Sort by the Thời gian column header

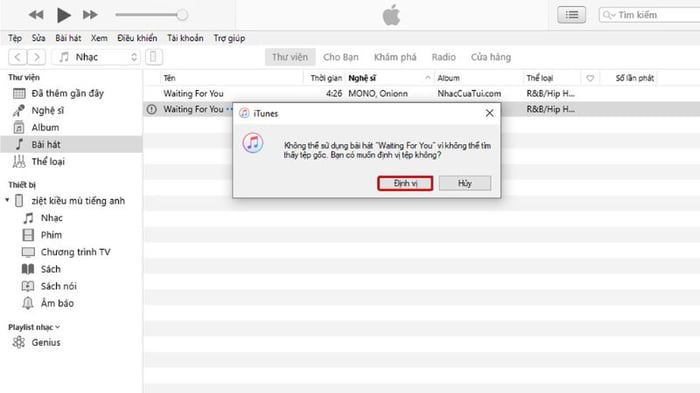(x=326, y=78)
